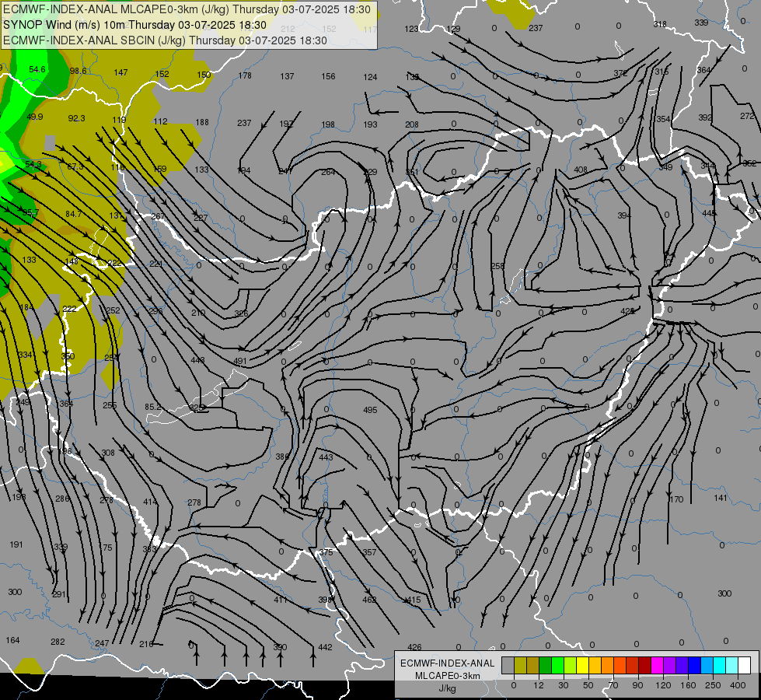Click the map value '98.6'
This screenshot has width=761, height=700.
point(78,71)
